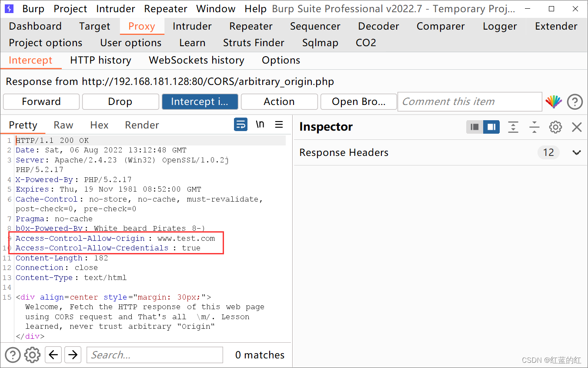Click the Burp Suite lightning logo icon
Screen dimensions: 588x368
pos(9,9)
